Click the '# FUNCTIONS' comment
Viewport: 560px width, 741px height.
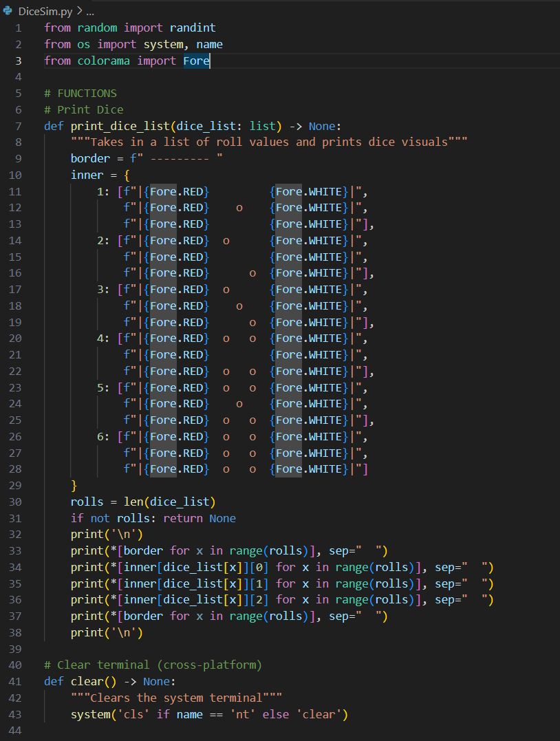pyautogui.click(x=80, y=94)
